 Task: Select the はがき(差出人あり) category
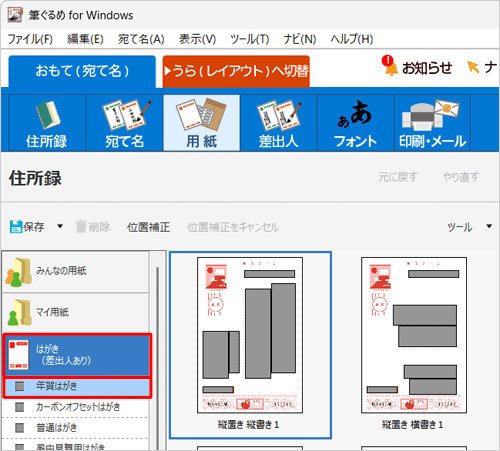tap(77, 355)
